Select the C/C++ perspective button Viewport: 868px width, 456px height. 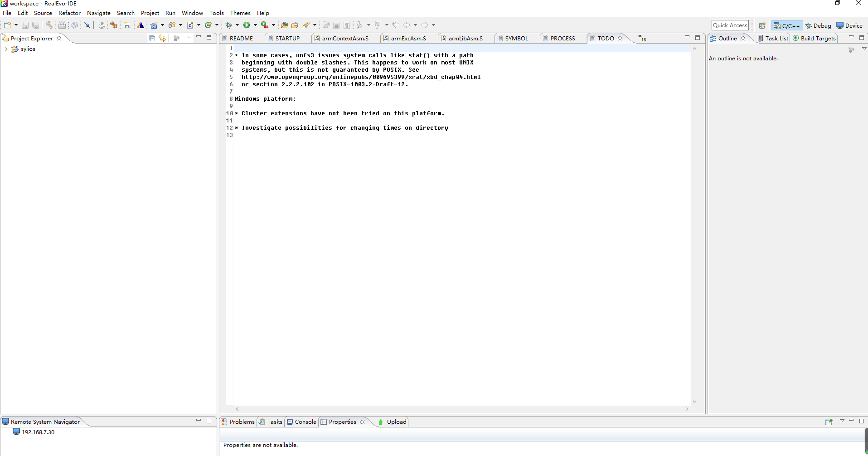(787, 25)
